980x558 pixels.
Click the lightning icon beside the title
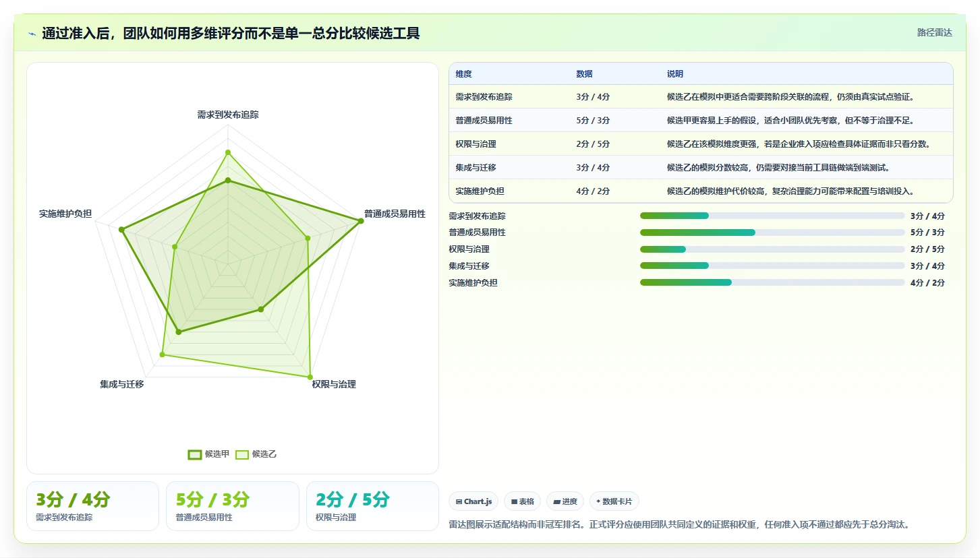pyautogui.click(x=32, y=34)
